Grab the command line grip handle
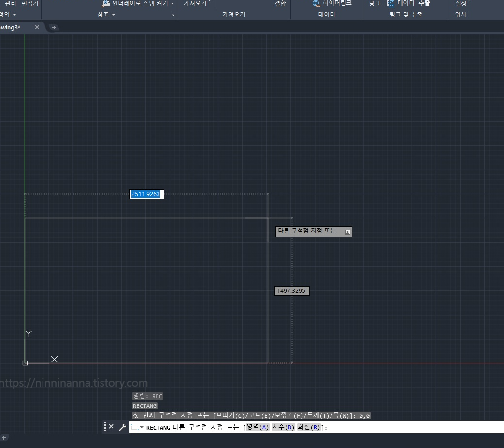The height and width of the screenshot is (448, 504). tap(105, 427)
